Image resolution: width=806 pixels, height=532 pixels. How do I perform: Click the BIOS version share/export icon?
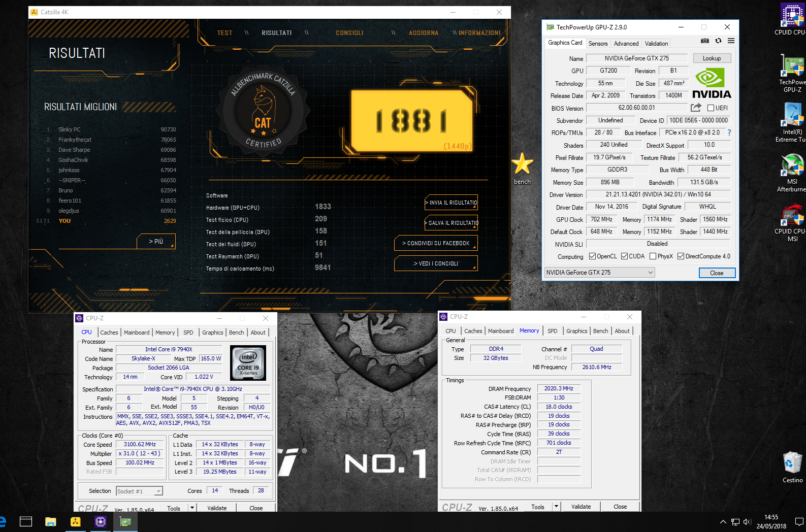point(696,108)
